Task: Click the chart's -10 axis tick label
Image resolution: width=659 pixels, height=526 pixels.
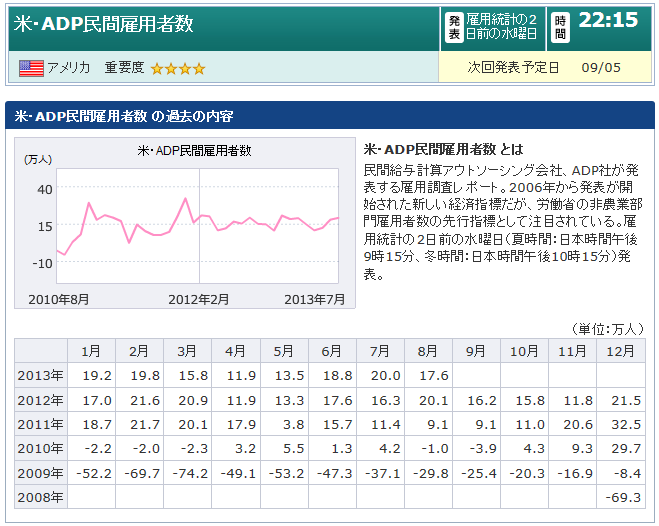Action: pyautogui.click(x=42, y=263)
